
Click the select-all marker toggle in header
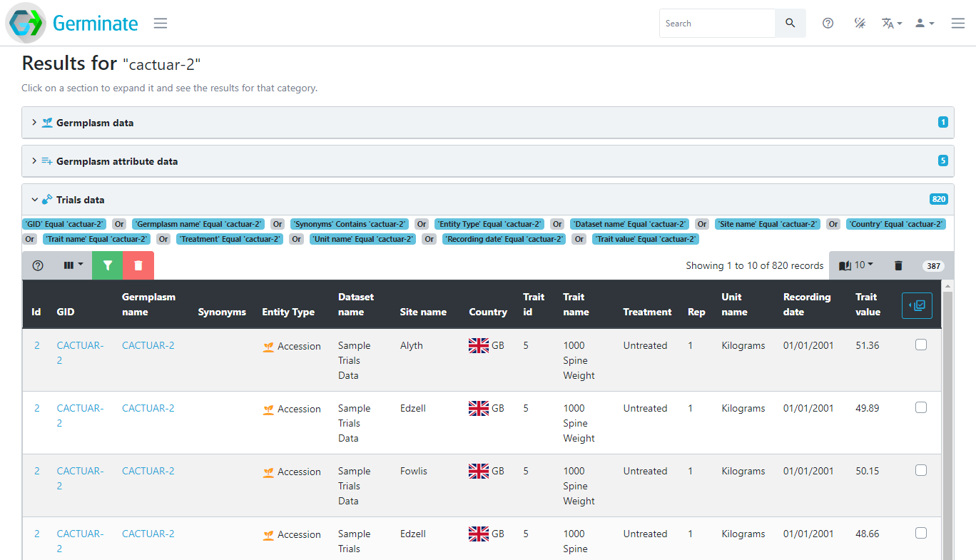tap(917, 305)
